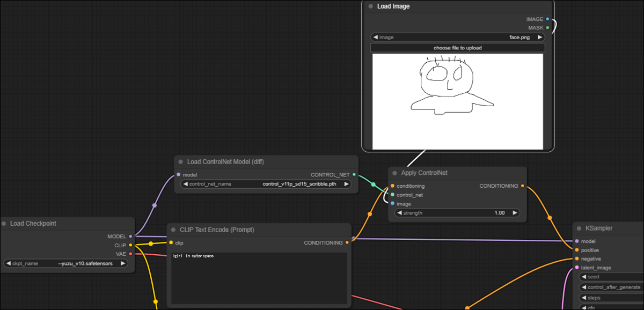
Task: Open the ckpt_name dropdown in Load Checkpoint
Action: pyautogui.click(x=65, y=263)
